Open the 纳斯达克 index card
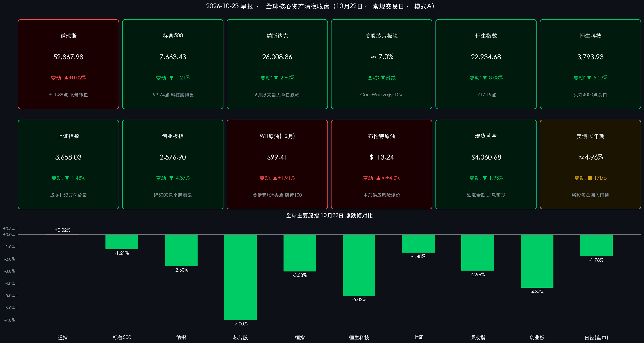Image resolution: width=644 pixels, height=343 pixels. [x=277, y=64]
